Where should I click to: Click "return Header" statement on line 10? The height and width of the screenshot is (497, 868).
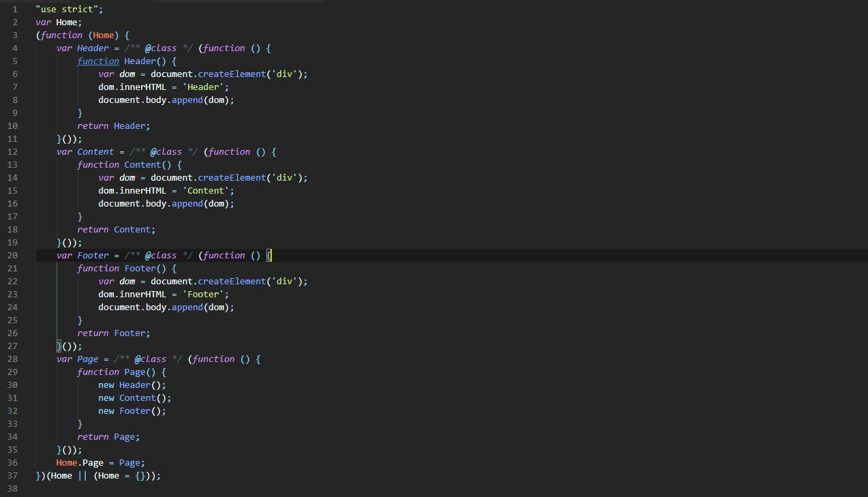[113, 125]
